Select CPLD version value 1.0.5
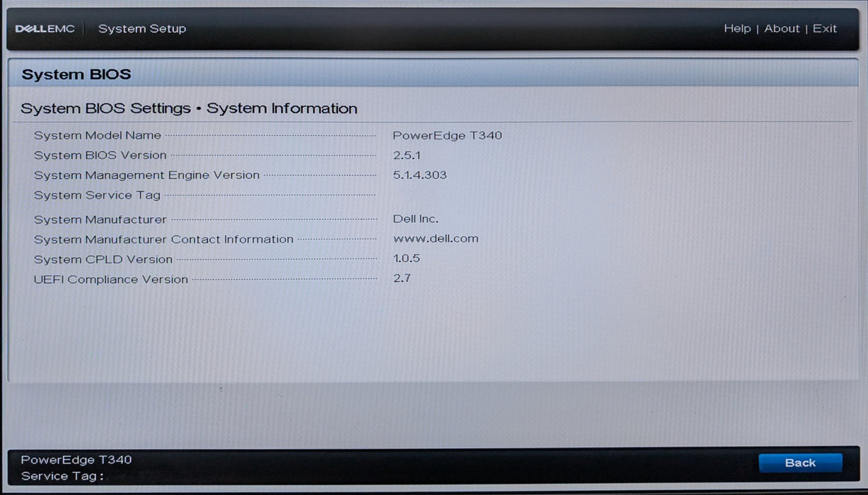The image size is (868, 495). click(x=407, y=259)
